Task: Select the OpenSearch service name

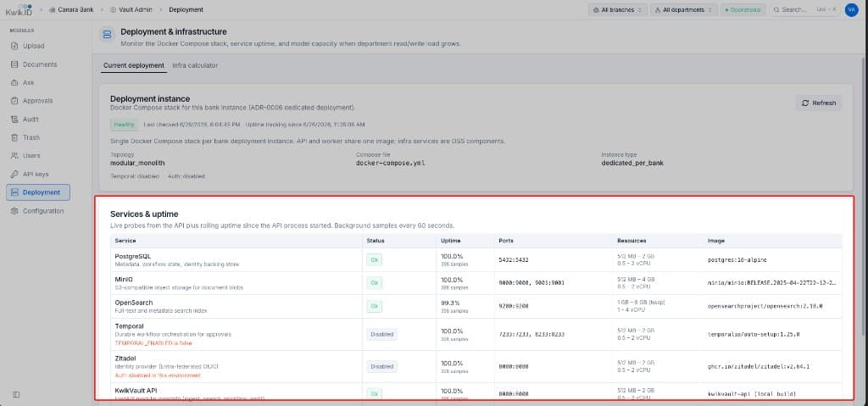Action: pyautogui.click(x=133, y=303)
